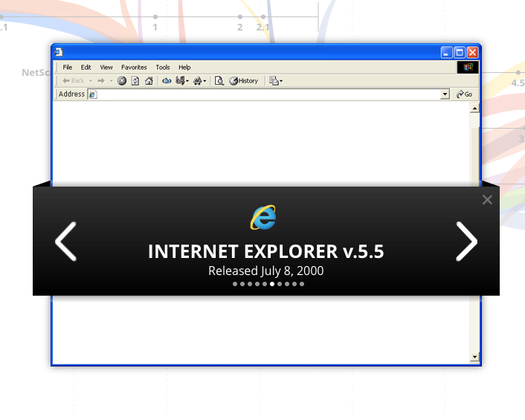Image resolution: width=525 pixels, height=420 pixels.
Task: Click the Stop loading icon in toolbar
Action: coord(122,81)
